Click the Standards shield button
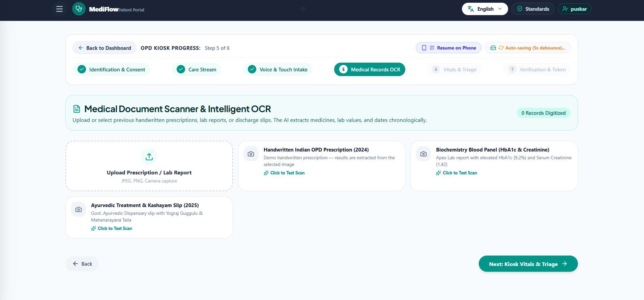This screenshot has height=300, width=644. 533,9
